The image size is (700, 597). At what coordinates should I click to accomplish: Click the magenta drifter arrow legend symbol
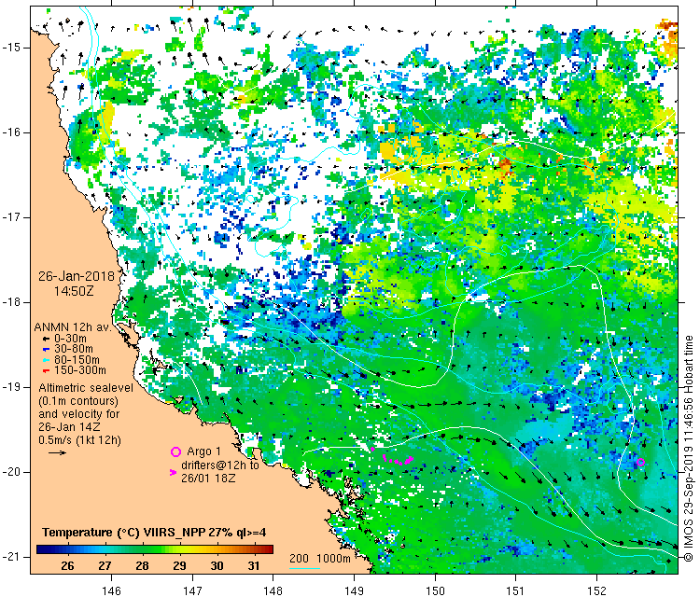pyautogui.click(x=174, y=472)
